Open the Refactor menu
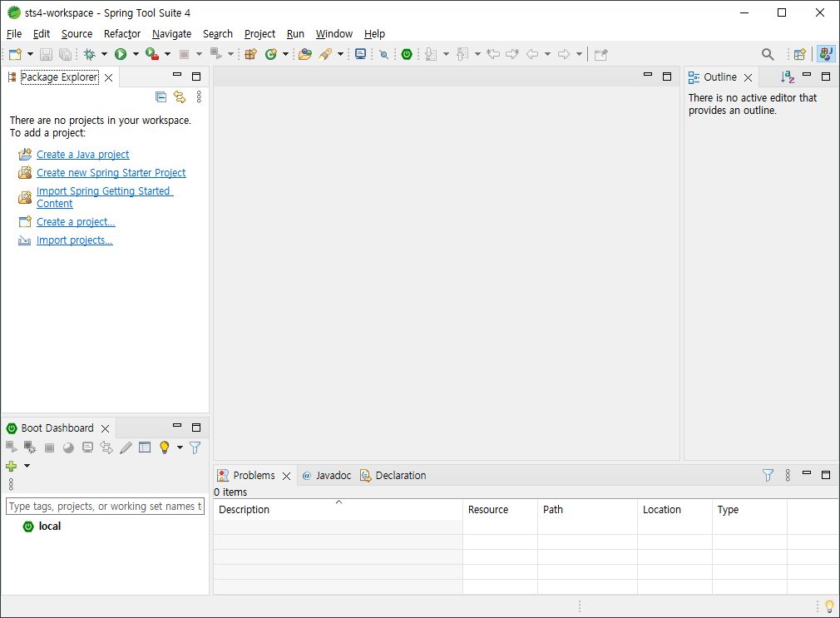 coord(122,34)
